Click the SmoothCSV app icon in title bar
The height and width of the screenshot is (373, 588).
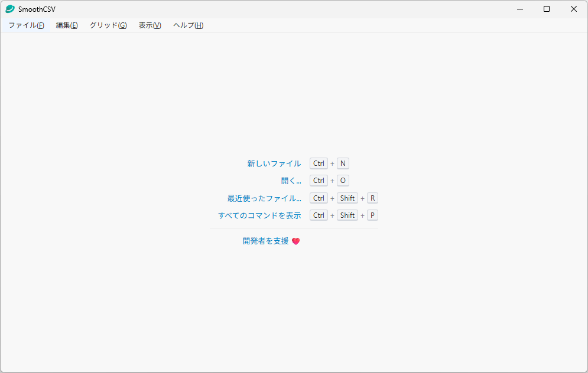pyautogui.click(x=10, y=9)
